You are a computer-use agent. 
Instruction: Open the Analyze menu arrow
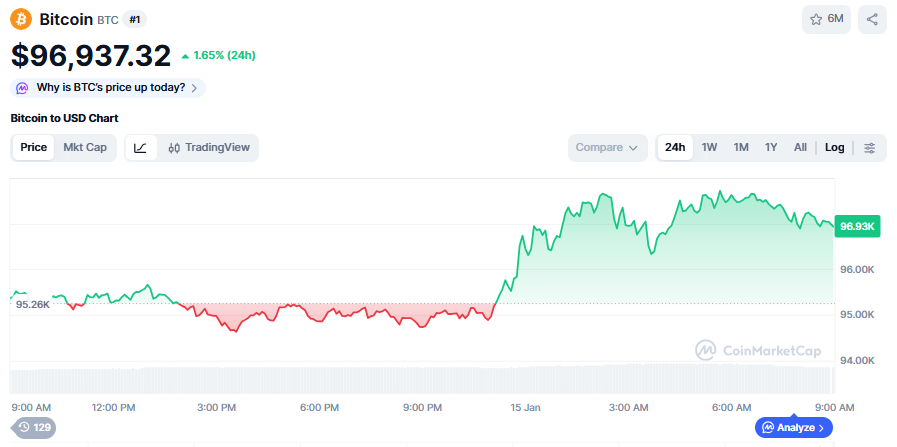click(821, 428)
